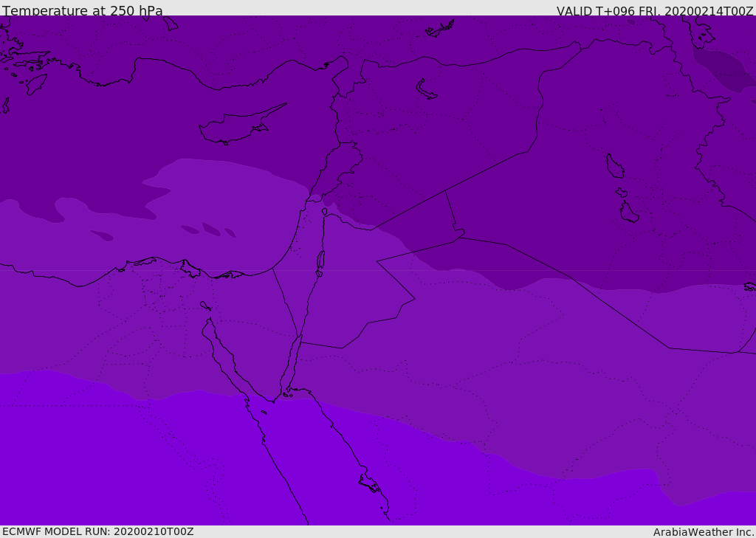Click the 'Temperature at 250 hPa' title

tap(83, 10)
